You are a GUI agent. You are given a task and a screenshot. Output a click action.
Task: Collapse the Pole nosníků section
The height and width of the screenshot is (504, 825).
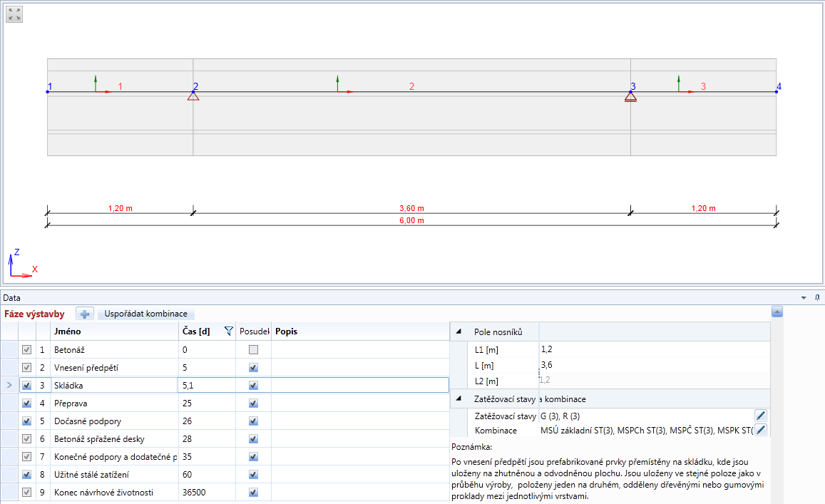[x=458, y=331]
